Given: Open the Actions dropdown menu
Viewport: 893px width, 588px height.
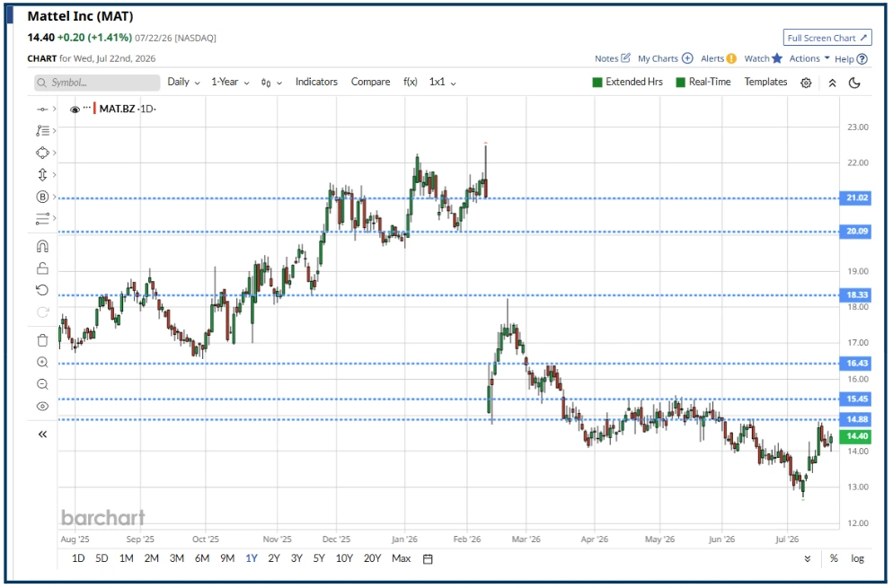Looking at the screenshot, I should tap(809, 58).
